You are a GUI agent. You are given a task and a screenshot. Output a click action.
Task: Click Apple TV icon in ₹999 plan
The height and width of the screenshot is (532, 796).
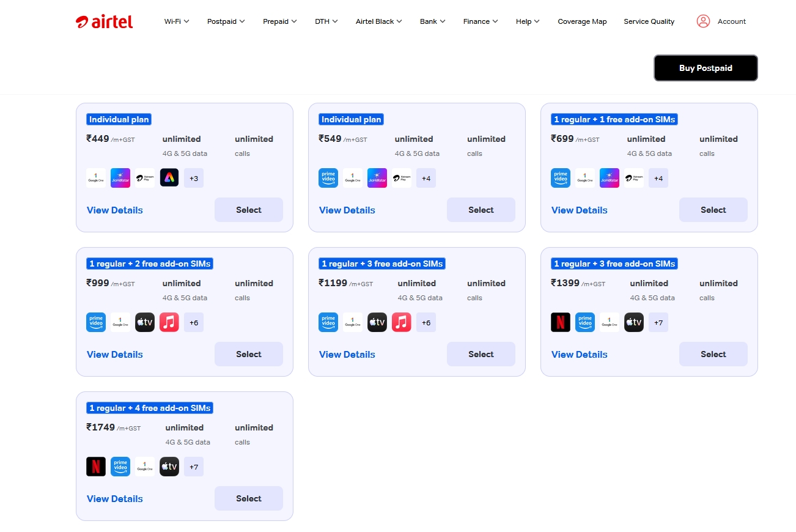145,322
